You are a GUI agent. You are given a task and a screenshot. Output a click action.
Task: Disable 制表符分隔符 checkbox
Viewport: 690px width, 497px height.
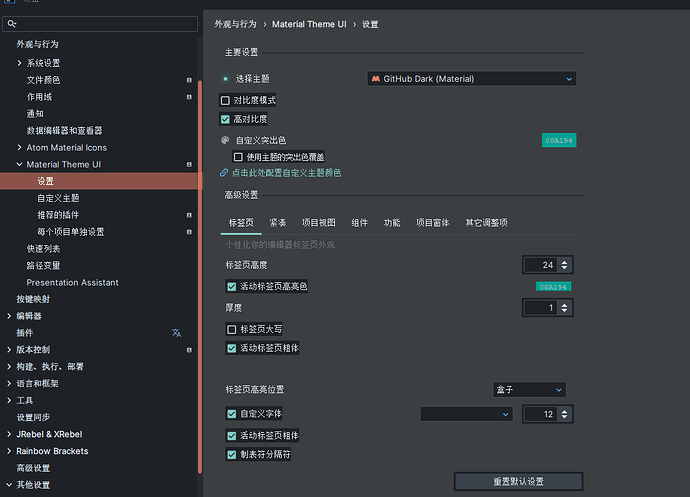pyautogui.click(x=231, y=454)
